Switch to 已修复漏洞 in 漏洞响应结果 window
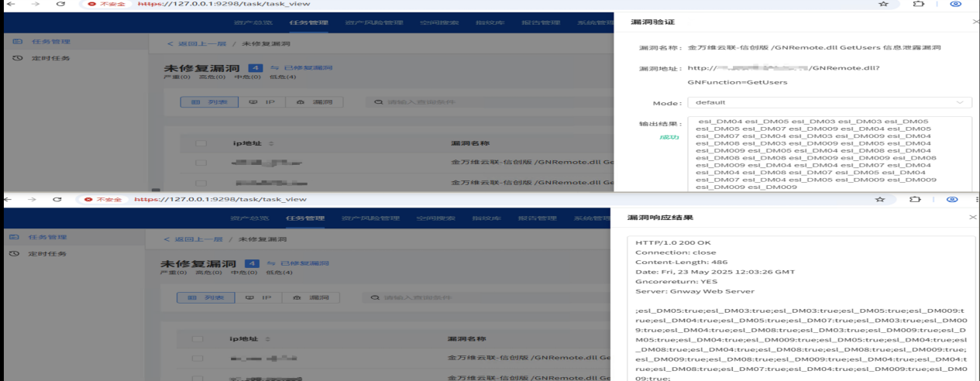The width and height of the screenshot is (980, 381). pos(304,264)
